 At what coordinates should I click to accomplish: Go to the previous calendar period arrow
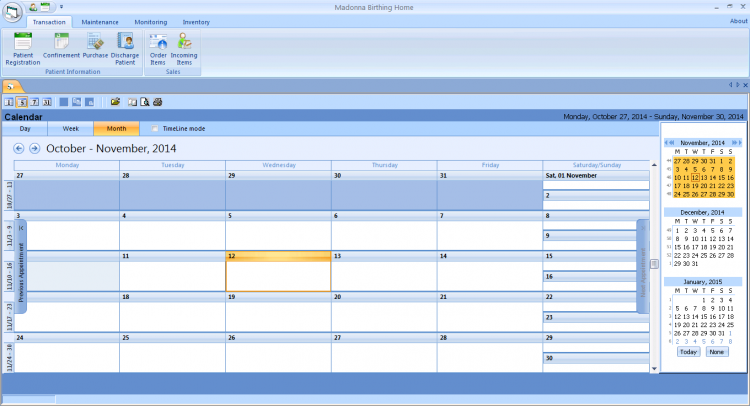point(19,148)
